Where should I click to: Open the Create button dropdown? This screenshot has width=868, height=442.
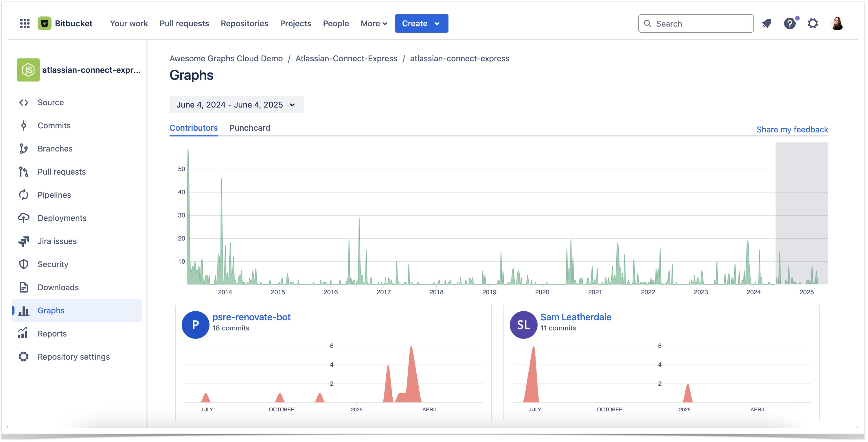421,24
